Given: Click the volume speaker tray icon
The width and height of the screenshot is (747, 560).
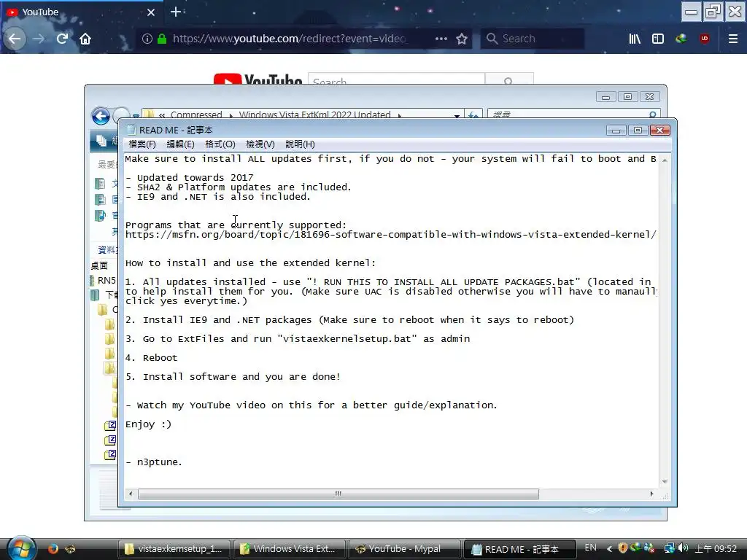Looking at the screenshot, I should [683, 548].
